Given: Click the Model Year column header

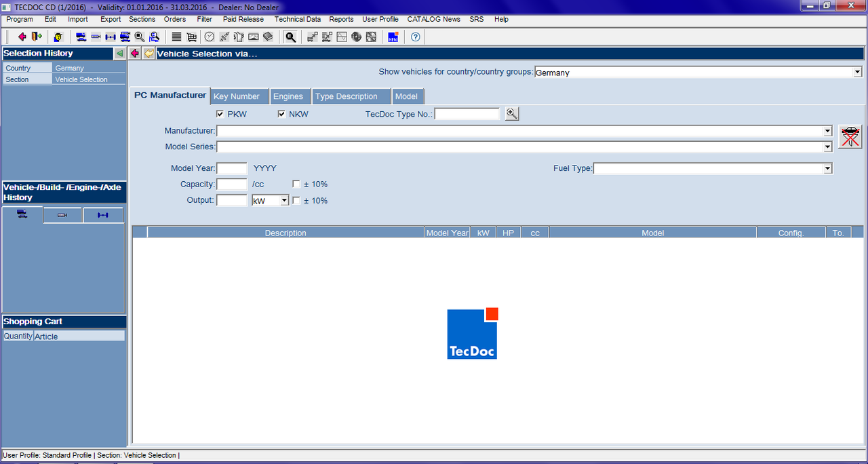Looking at the screenshot, I should (448, 233).
